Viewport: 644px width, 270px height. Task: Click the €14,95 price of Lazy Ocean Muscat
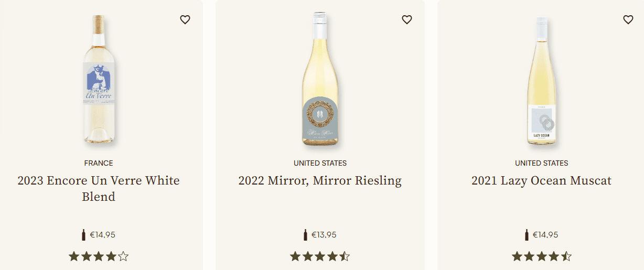[545, 235]
